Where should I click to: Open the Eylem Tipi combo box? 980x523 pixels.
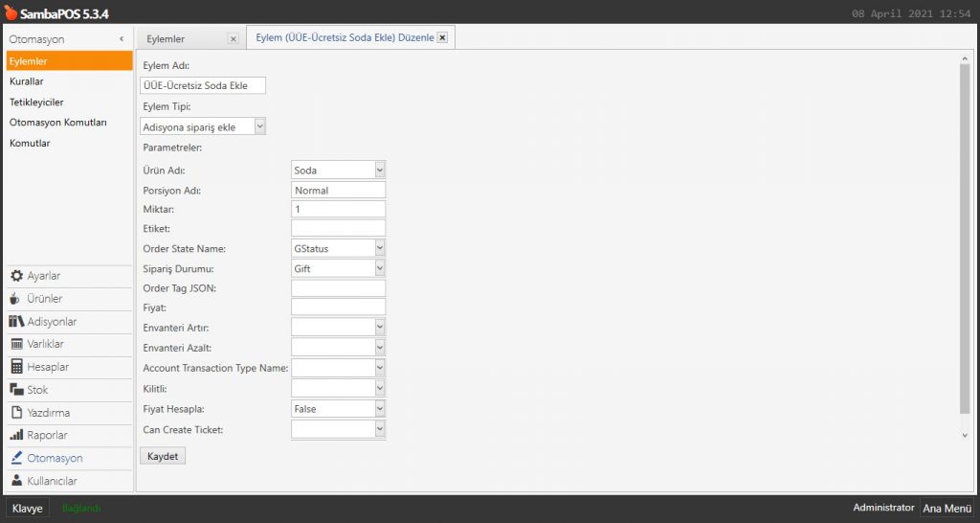(x=260, y=126)
